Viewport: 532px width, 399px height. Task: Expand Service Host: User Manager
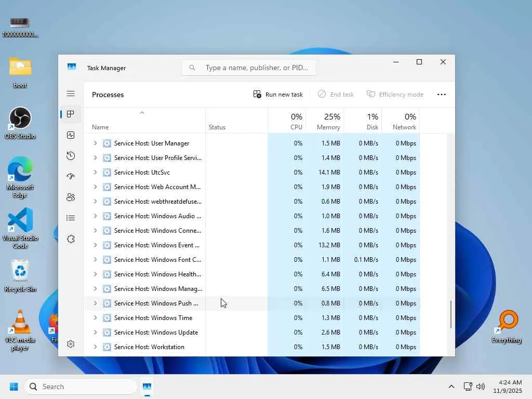(96, 143)
